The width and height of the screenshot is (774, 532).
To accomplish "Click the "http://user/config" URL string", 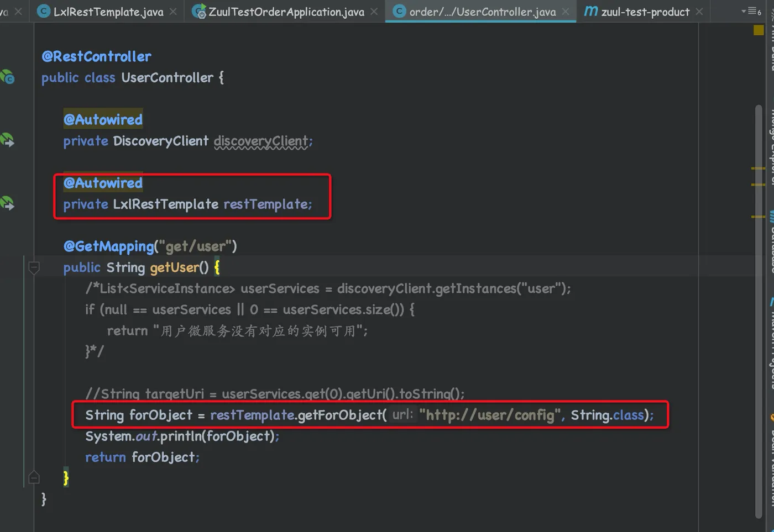I will pos(490,415).
